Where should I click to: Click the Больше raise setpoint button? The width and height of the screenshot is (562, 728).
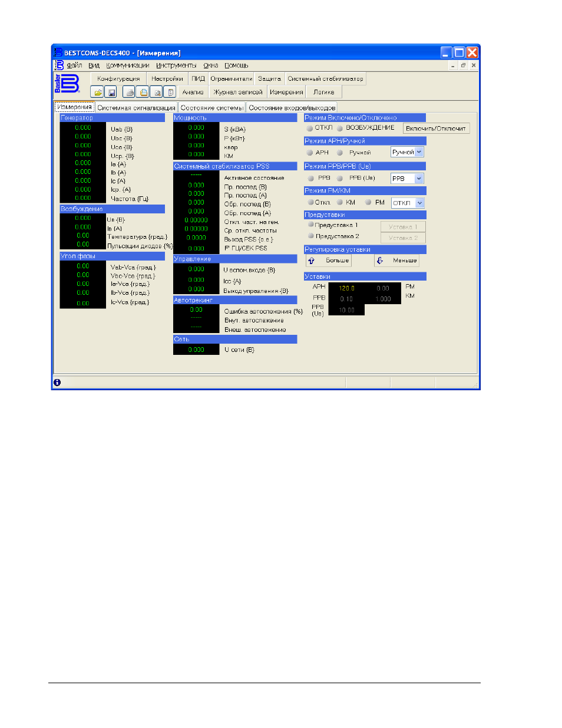(329, 261)
